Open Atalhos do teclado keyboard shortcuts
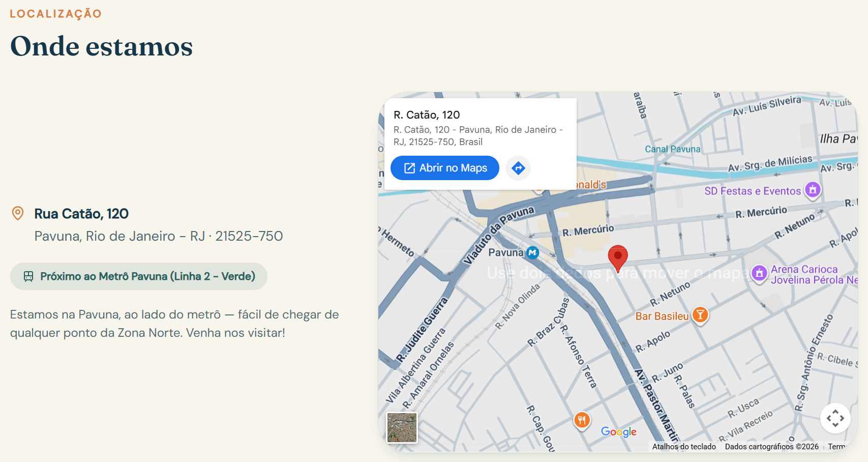The width and height of the screenshot is (868, 462). click(x=684, y=447)
